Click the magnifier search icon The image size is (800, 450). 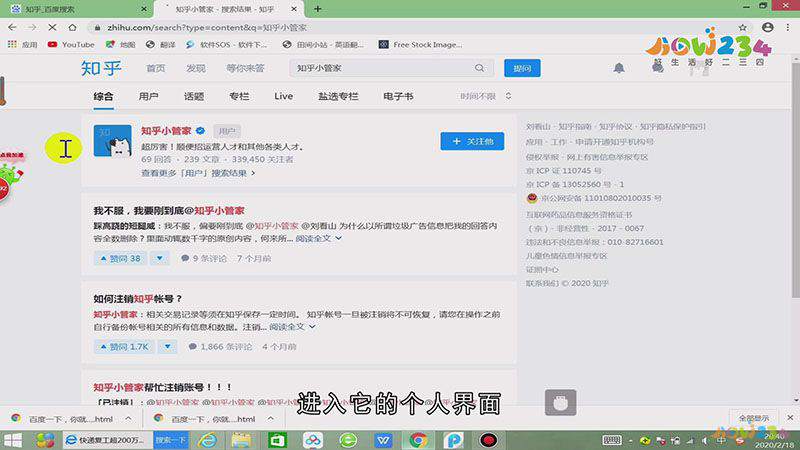(480, 68)
